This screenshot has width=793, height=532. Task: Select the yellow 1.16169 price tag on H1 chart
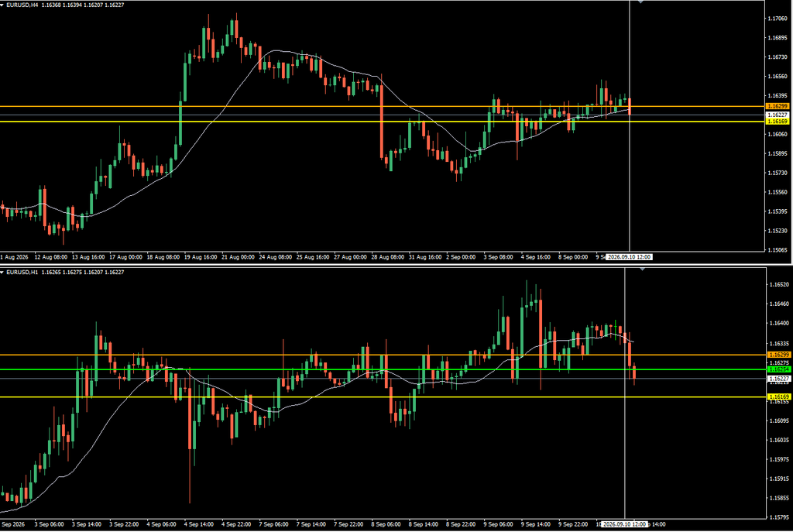(779, 397)
